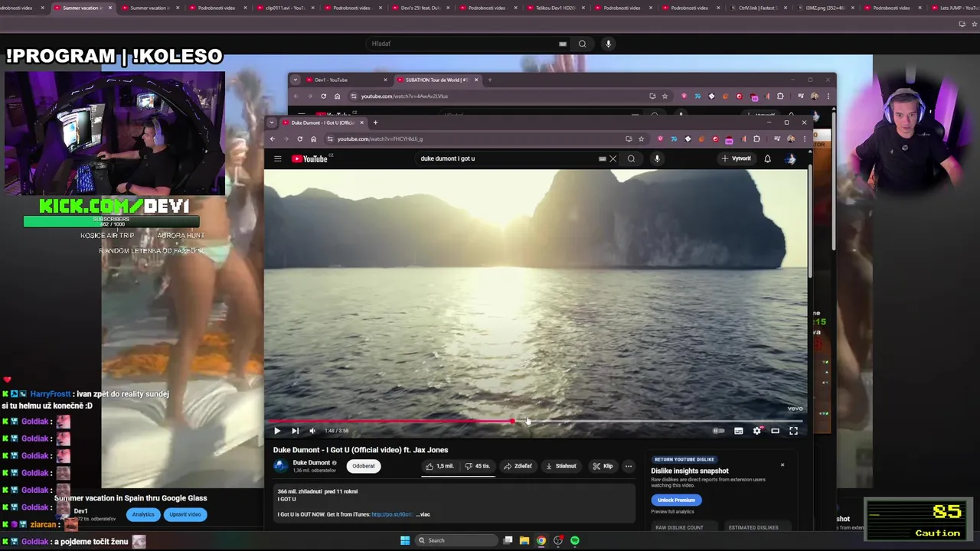Toggle subtitles in the video player
The height and width of the screenshot is (551, 980).
click(738, 431)
